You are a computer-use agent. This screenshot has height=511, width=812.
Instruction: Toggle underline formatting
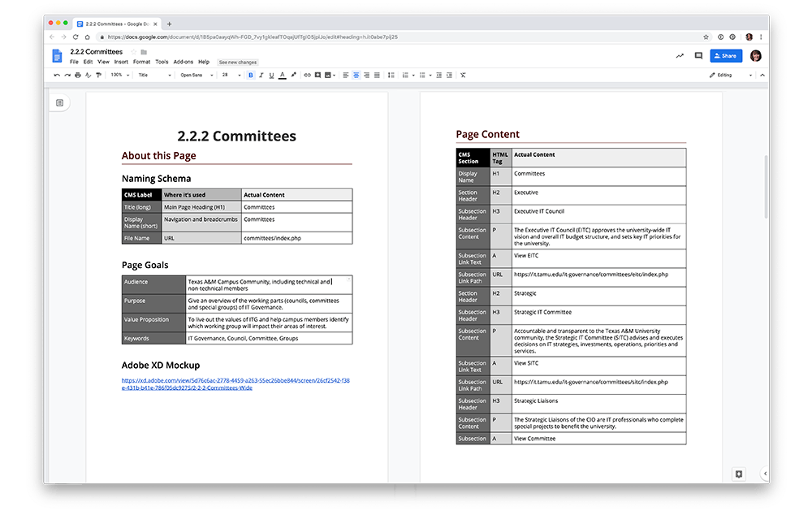click(271, 75)
